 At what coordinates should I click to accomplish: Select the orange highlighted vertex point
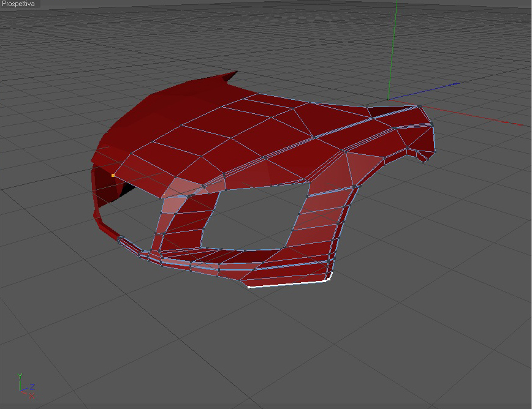coord(113,175)
